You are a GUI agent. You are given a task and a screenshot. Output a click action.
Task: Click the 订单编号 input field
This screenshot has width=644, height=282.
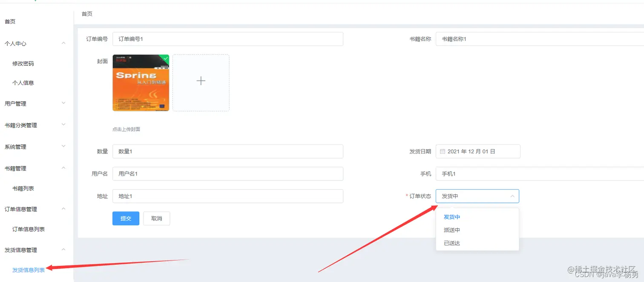pos(228,39)
